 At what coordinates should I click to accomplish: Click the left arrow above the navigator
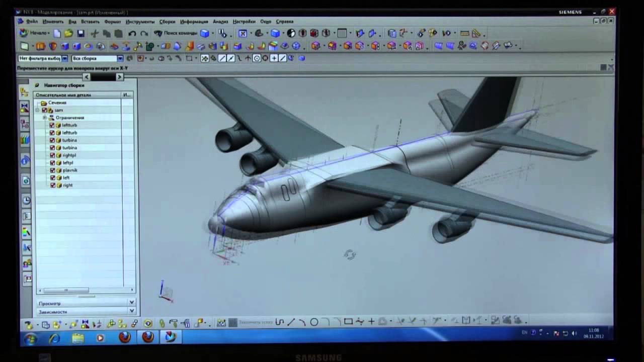[x=87, y=77]
